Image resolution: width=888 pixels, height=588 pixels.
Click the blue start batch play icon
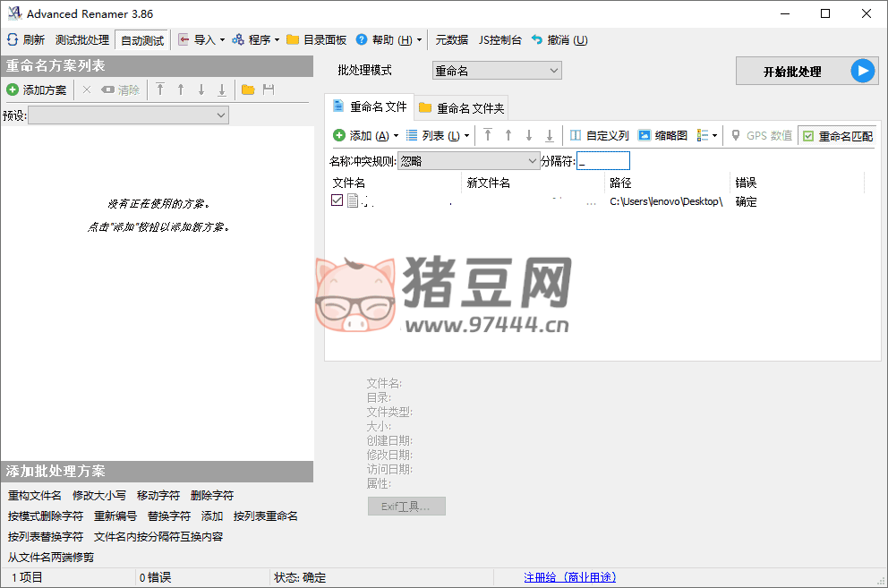coord(862,72)
